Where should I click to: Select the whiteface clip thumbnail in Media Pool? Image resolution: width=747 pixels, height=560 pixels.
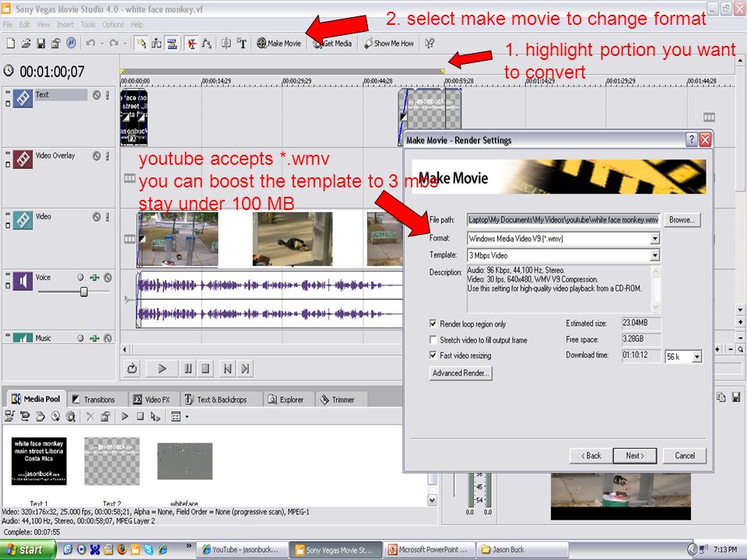click(185, 461)
